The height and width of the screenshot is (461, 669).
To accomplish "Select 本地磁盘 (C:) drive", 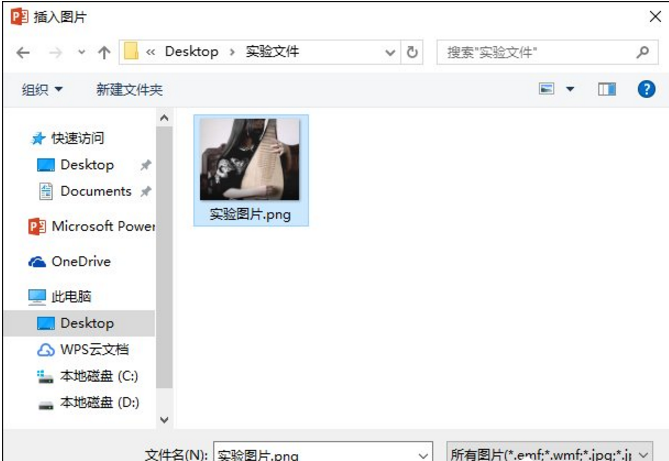I will (x=99, y=376).
